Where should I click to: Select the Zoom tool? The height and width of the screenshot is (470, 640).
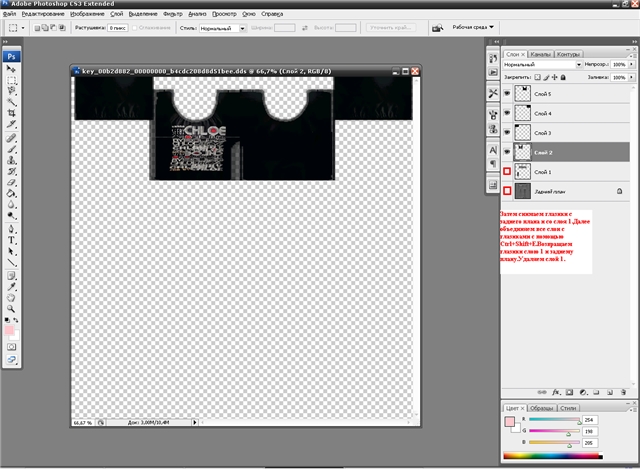point(11,309)
